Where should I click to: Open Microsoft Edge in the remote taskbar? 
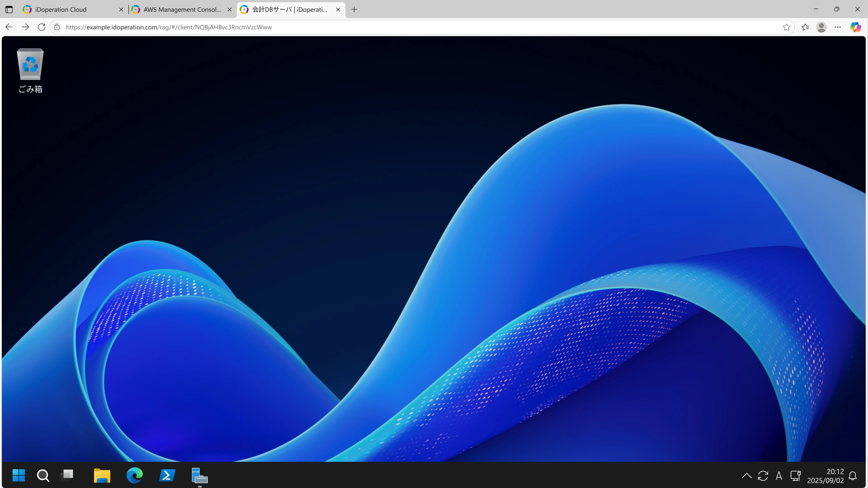point(134,475)
